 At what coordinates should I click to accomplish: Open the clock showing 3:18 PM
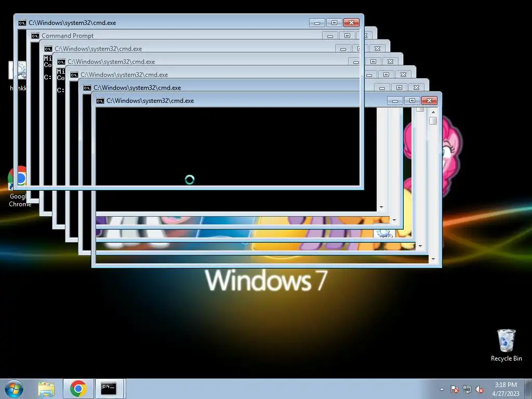tap(506, 389)
